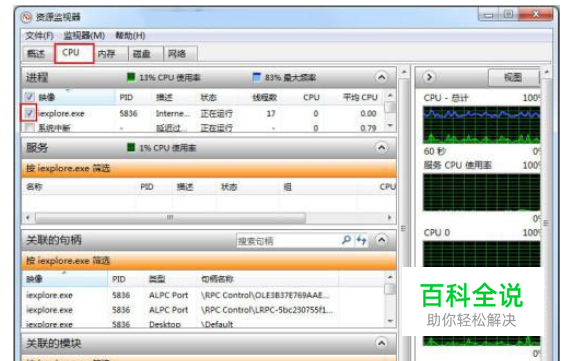This screenshot has height=361, width=569.
Task: Click the CPU 0 usage graph
Action: point(481,254)
